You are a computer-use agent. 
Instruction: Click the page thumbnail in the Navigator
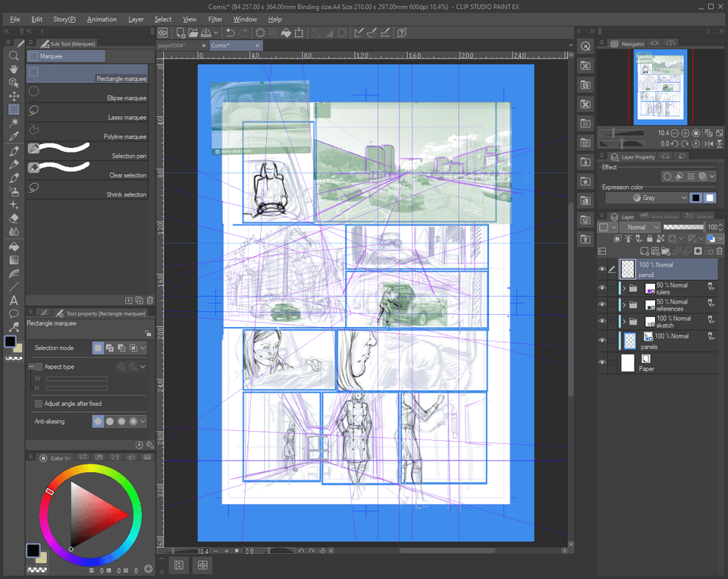660,87
